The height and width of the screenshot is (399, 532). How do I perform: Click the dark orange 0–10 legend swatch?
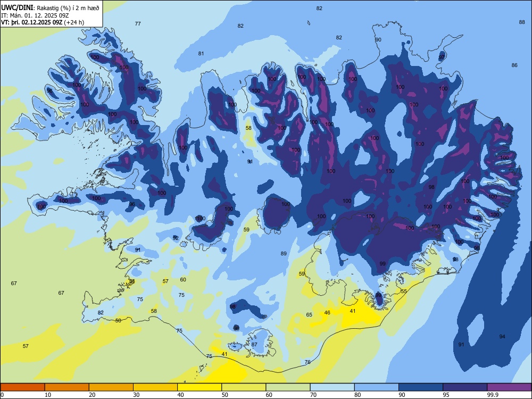(22, 387)
